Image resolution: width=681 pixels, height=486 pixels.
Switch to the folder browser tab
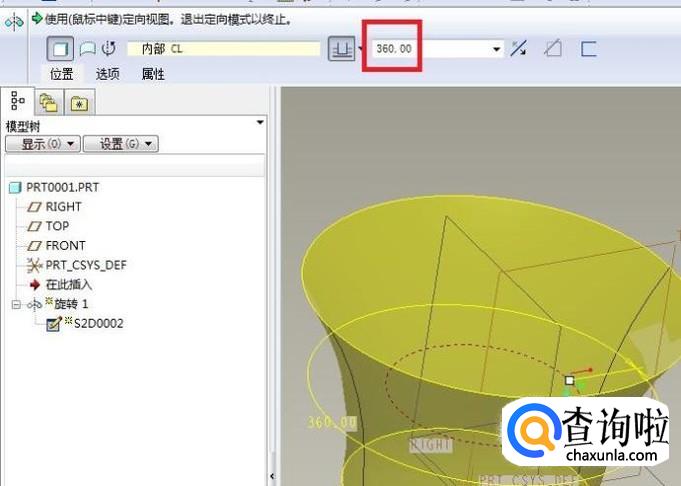tap(48, 102)
